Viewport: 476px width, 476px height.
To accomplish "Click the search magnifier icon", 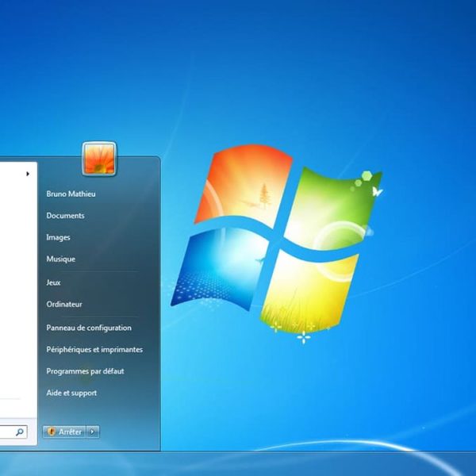I will click(x=20, y=432).
